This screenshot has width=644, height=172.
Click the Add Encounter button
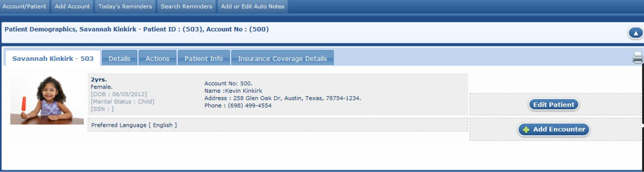554,129
